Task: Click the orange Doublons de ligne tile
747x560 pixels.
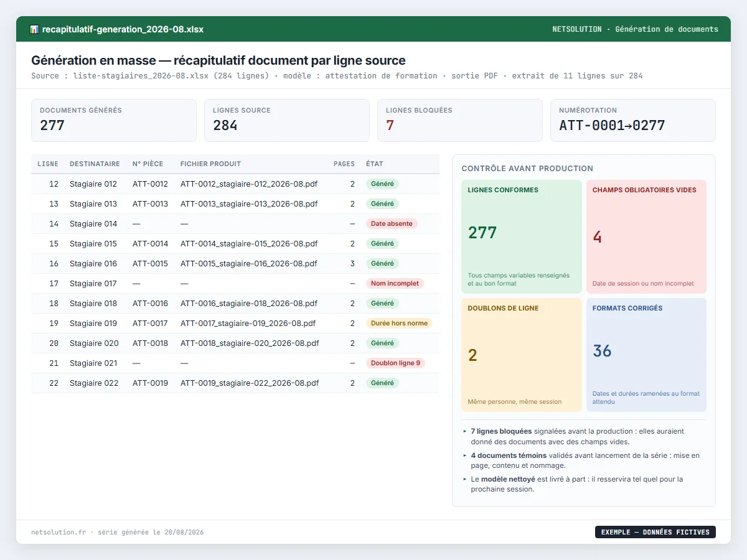Action: pyautogui.click(x=522, y=355)
